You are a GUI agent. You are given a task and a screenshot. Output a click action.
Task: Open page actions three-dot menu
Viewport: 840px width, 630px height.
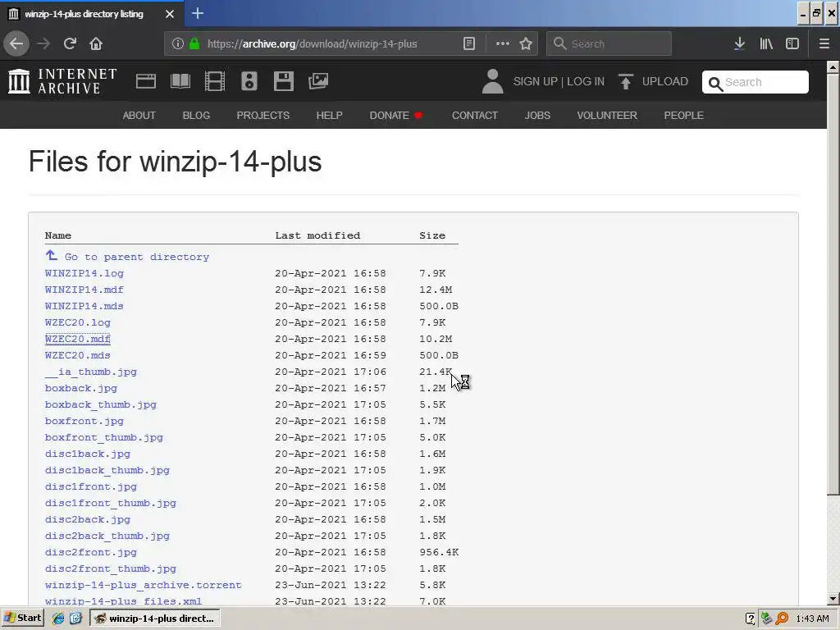click(503, 44)
